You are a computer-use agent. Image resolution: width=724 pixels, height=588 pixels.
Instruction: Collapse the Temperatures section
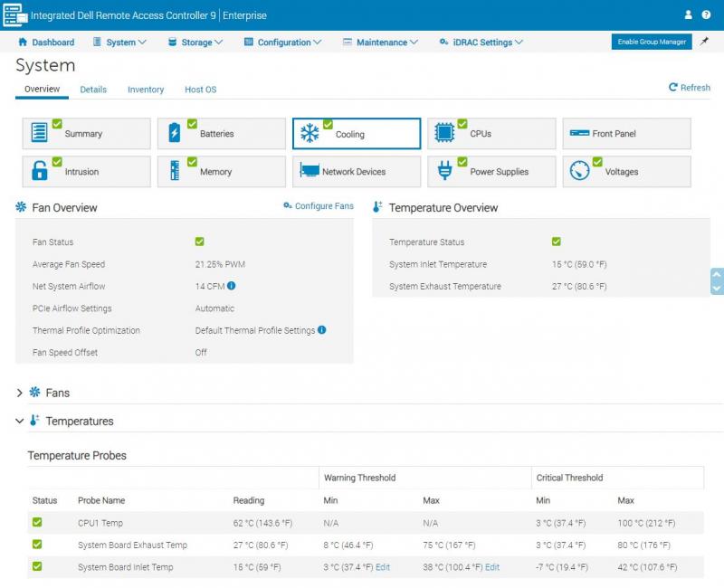20,422
